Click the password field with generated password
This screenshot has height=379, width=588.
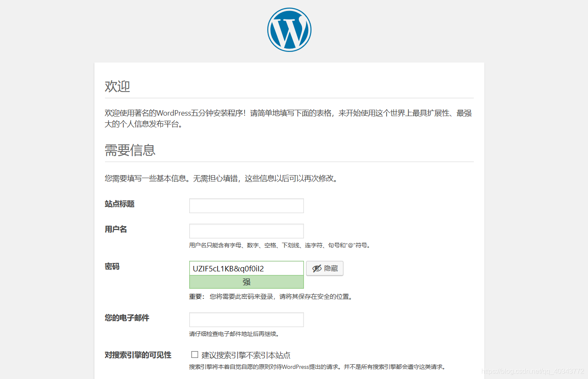[247, 268]
